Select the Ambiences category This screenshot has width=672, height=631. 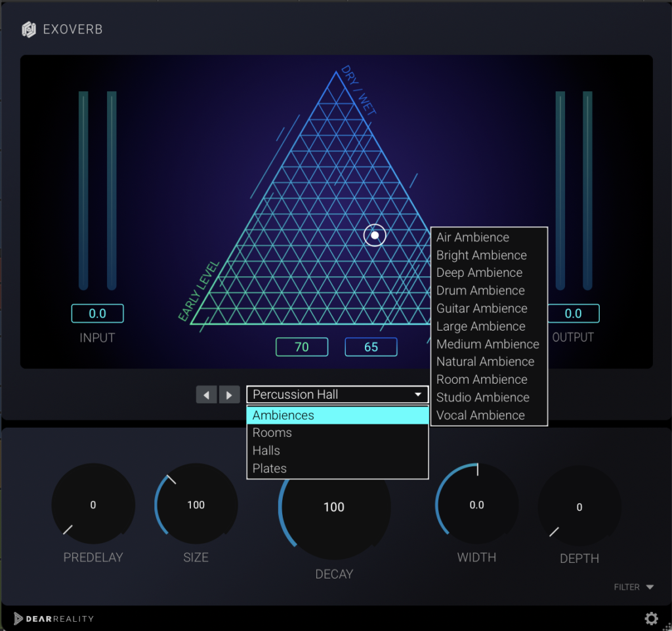[337, 415]
